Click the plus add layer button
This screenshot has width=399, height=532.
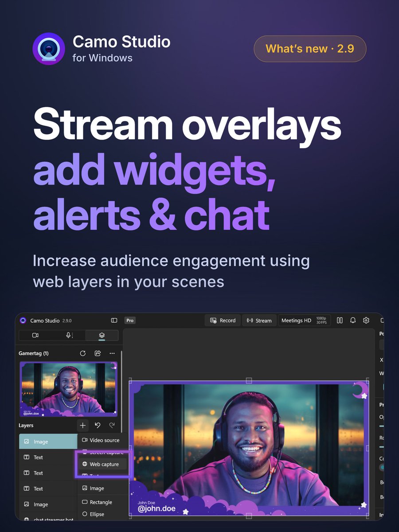[x=83, y=426]
